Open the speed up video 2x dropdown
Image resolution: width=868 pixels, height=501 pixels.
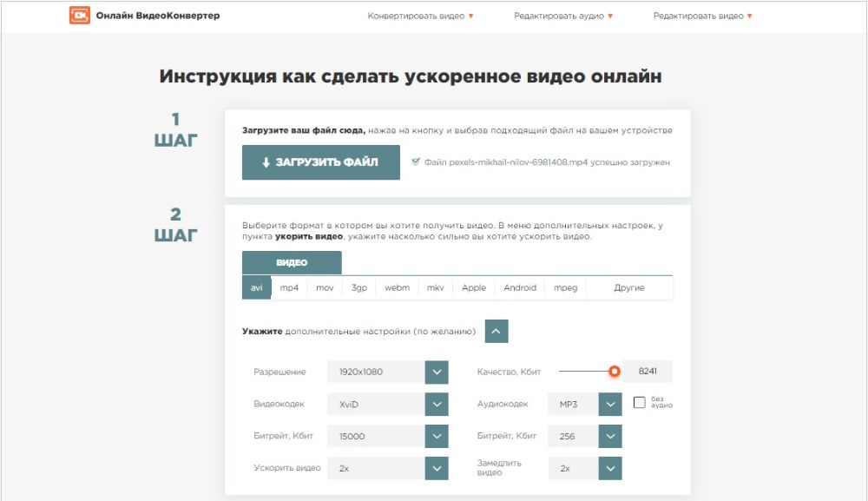point(437,468)
